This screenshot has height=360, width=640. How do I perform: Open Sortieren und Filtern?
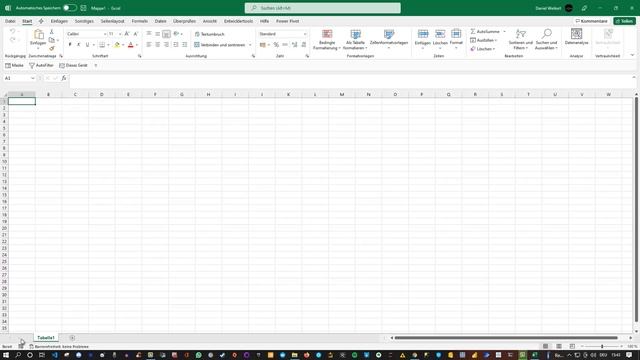[x=520, y=40]
